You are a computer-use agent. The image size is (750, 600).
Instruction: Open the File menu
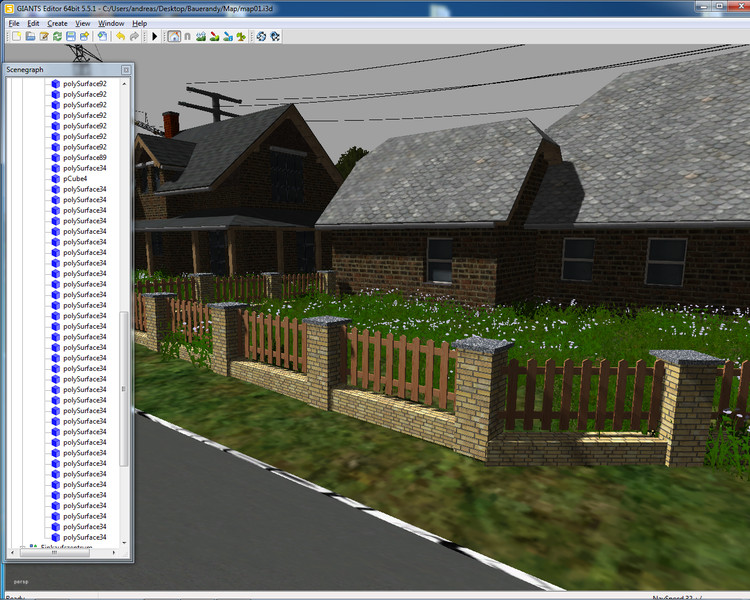[x=14, y=23]
